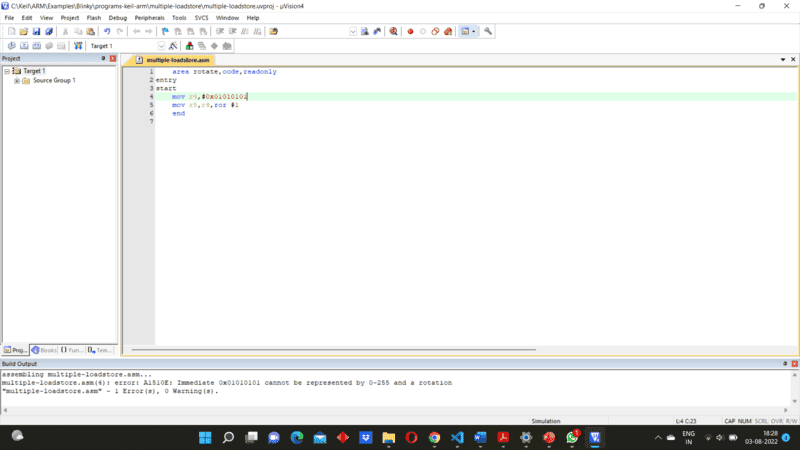
Task: Click the Open file folder icon
Action: click(23, 32)
